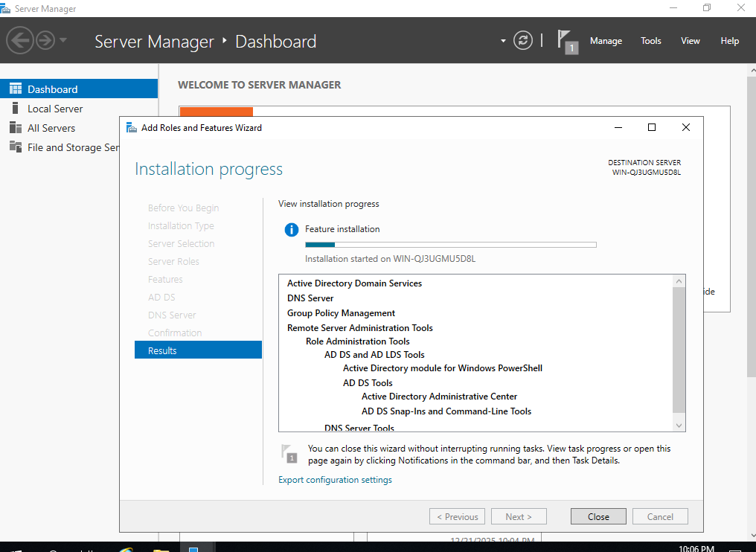Open File and Storage Services from the sidebar

pos(73,147)
